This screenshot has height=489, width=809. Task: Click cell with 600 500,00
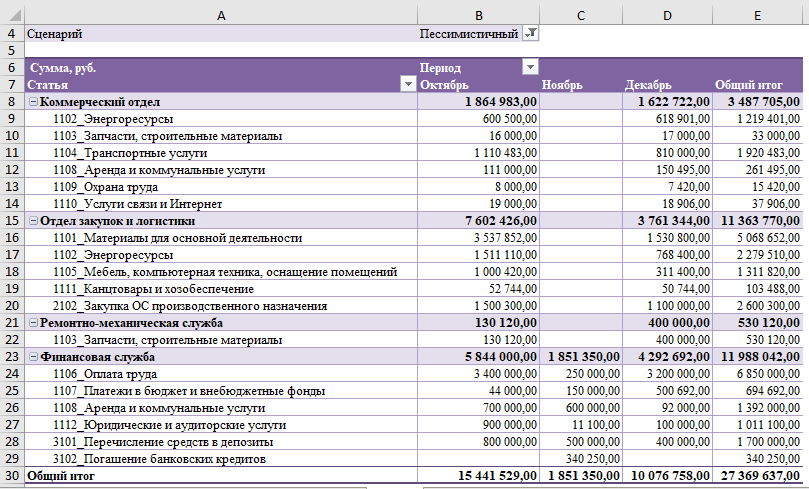pyautogui.click(x=478, y=119)
